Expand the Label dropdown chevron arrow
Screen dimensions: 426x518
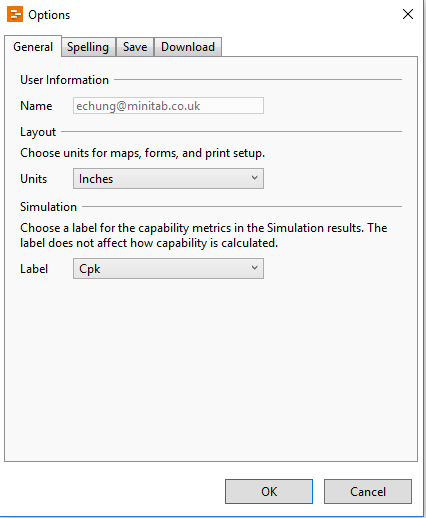[x=255, y=268]
